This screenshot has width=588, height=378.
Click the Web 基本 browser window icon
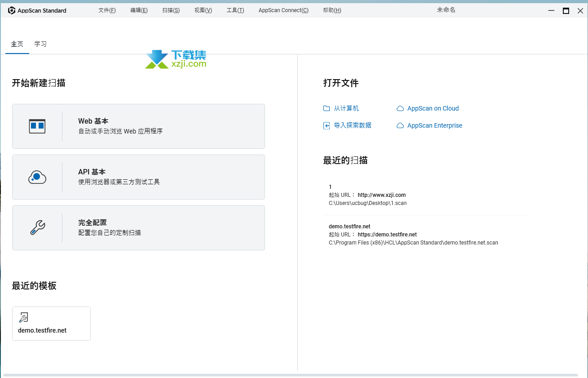[x=37, y=126]
